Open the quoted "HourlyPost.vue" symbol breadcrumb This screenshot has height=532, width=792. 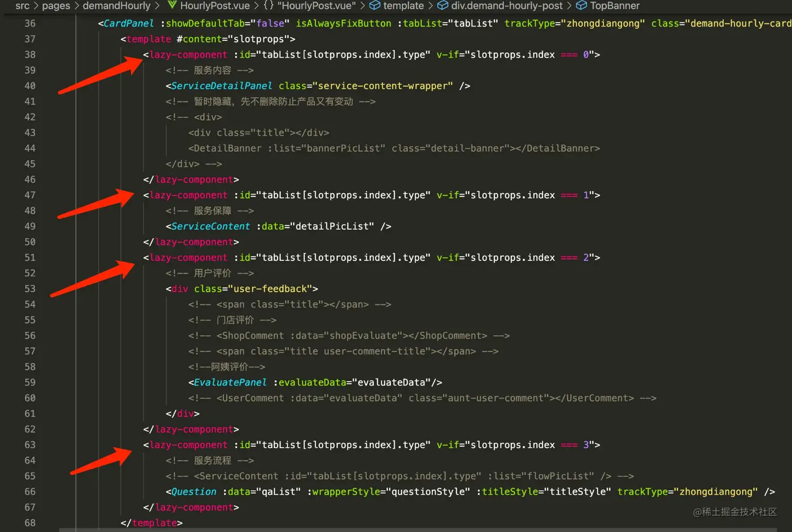pos(316,6)
